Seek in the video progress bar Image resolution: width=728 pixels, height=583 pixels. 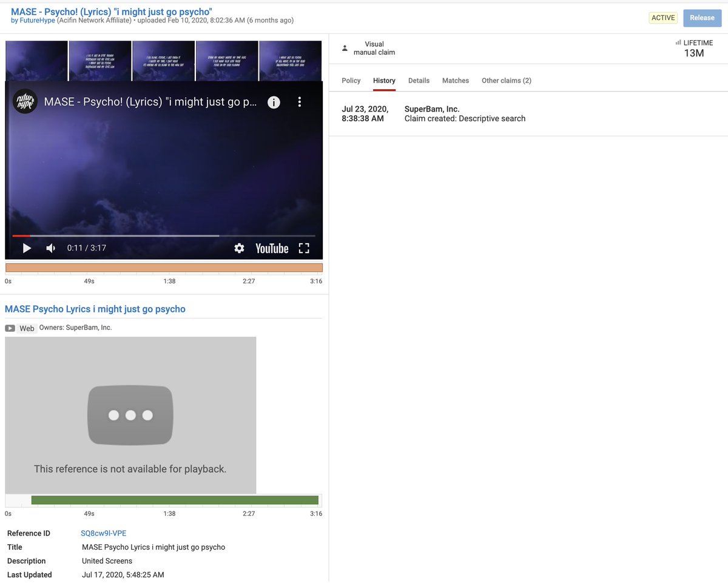point(164,235)
